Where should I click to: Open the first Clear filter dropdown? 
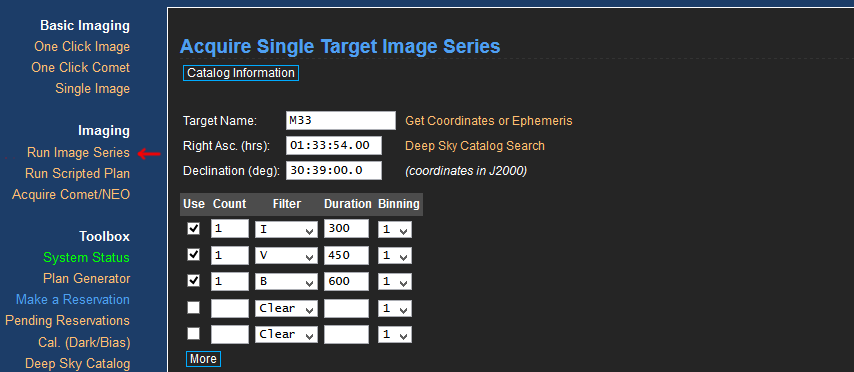click(286, 308)
